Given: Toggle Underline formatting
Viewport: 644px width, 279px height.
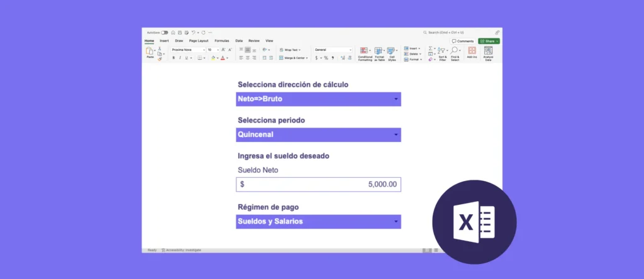Looking at the screenshot, I should point(186,58).
